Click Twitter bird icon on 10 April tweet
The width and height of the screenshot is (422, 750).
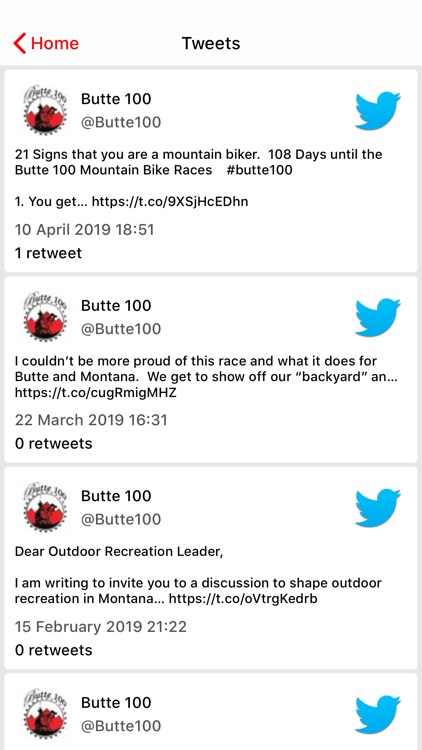(x=378, y=111)
